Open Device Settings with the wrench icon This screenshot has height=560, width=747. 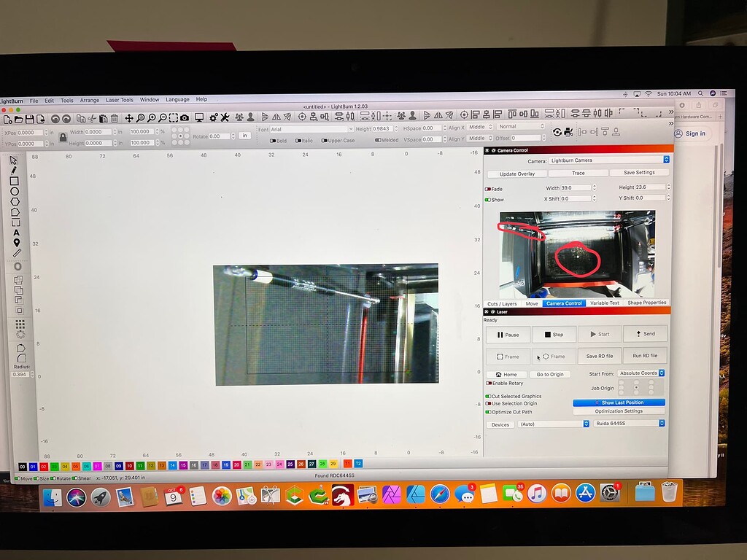(225, 117)
